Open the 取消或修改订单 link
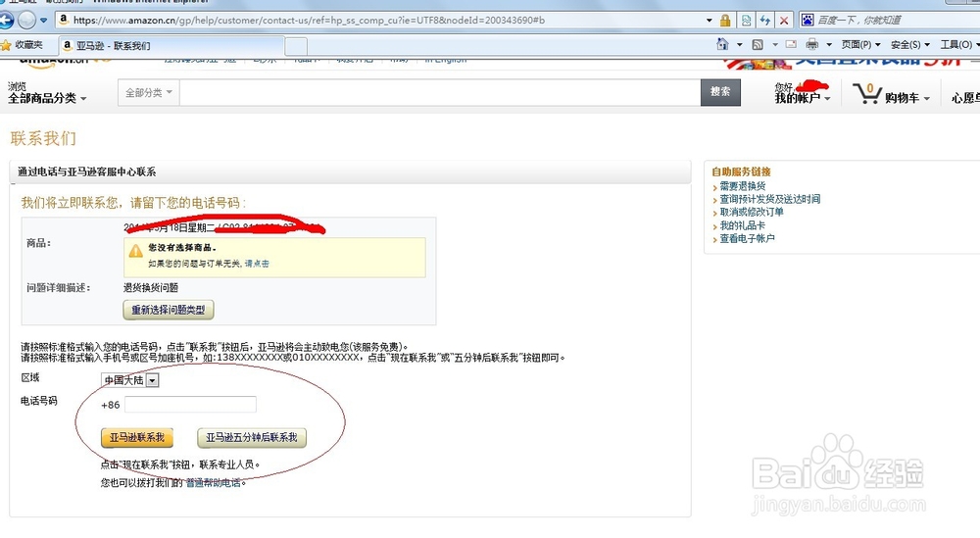 (x=752, y=212)
